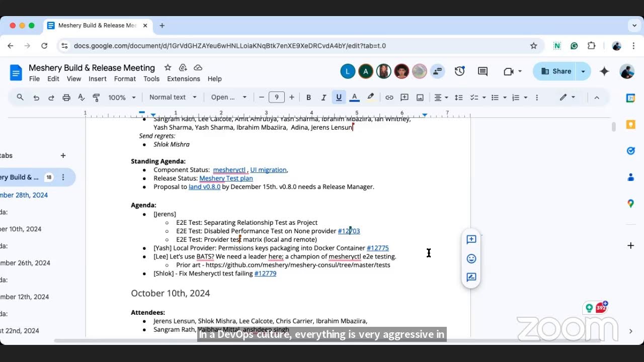
Task: Open line and paragraph spacing options
Action: [x=459, y=98]
